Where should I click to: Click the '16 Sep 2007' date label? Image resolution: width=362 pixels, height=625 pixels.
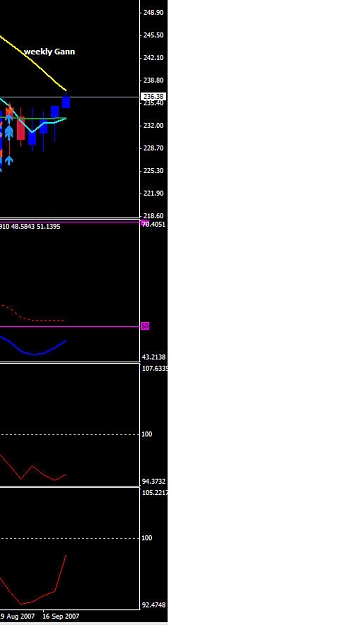pyautogui.click(x=61, y=616)
